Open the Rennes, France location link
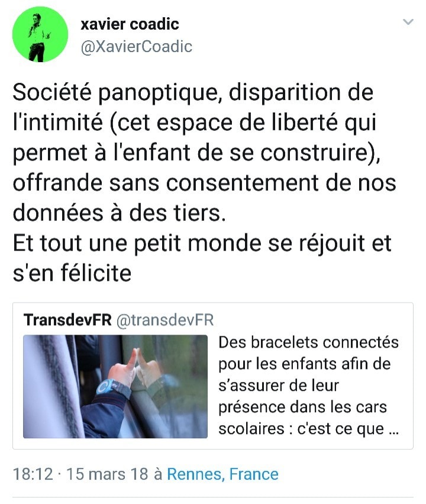426x504 pixels. tap(223, 474)
